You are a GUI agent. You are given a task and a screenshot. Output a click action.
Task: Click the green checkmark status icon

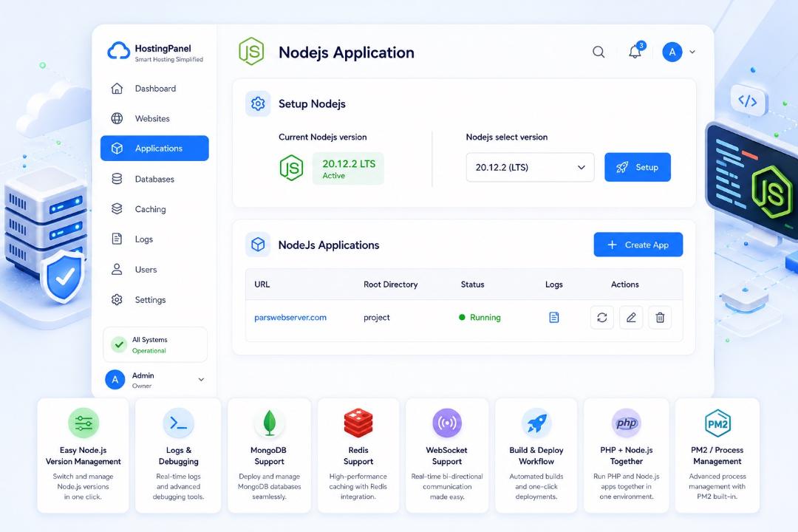pos(119,344)
